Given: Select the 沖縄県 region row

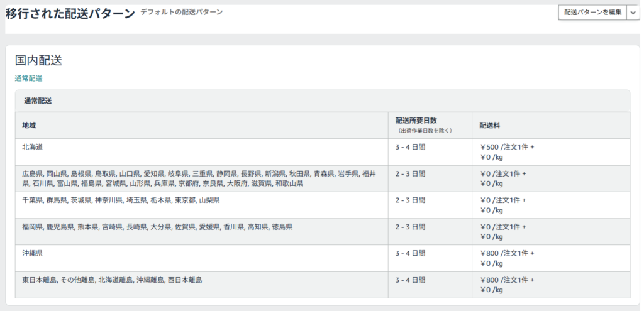Looking at the screenshot, I should (x=32, y=253).
